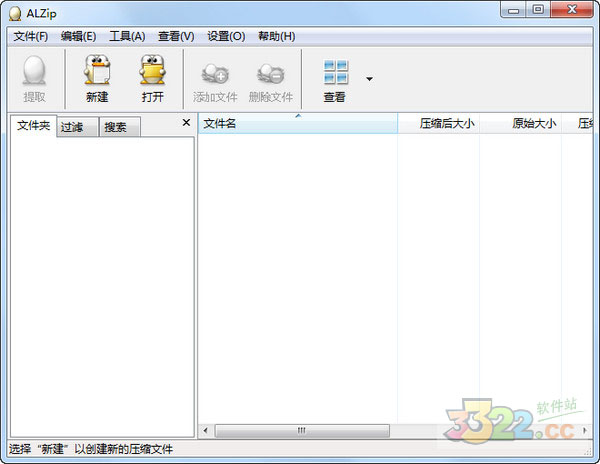Open the 设置(O) menu

[x=226, y=36]
